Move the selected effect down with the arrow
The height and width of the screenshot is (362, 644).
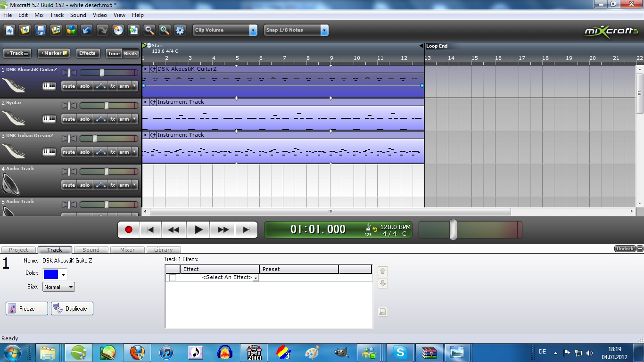click(383, 284)
